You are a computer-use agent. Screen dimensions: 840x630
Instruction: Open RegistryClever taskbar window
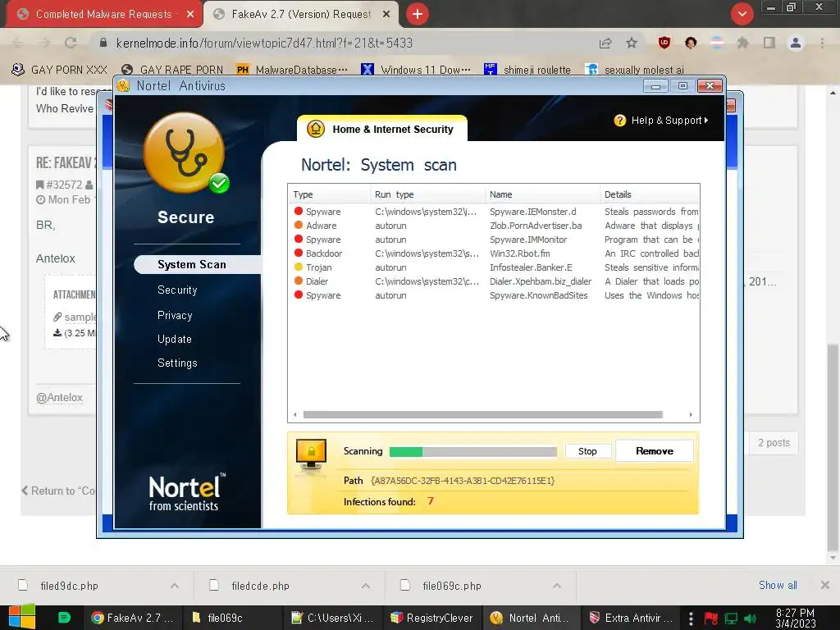[x=432, y=618]
